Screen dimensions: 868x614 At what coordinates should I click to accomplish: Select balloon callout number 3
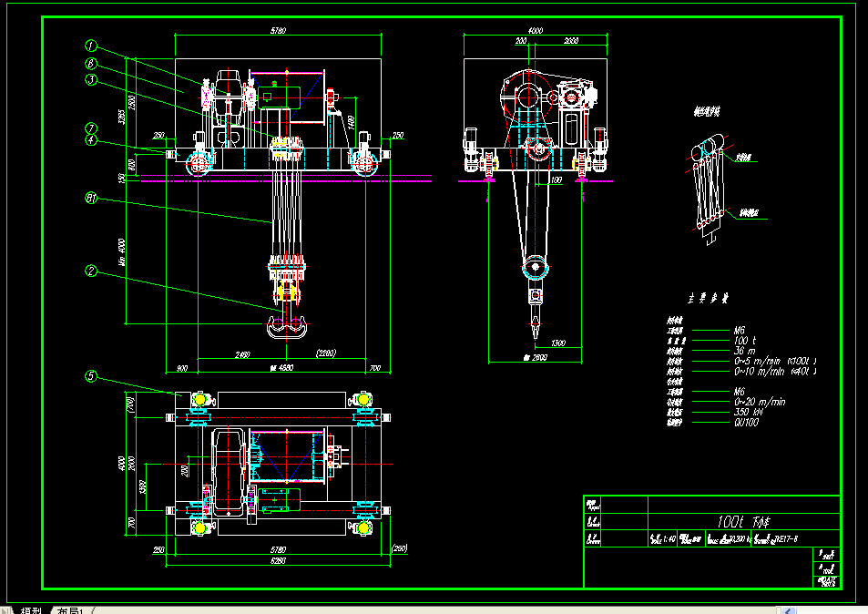[91, 80]
